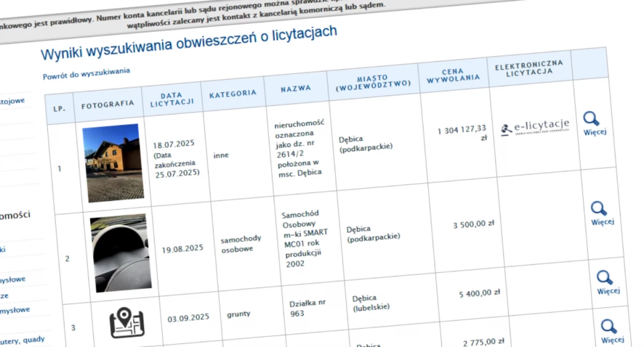Open Więcej magnifier for Działka nr 963
The height and width of the screenshot is (347, 644).
(605, 278)
